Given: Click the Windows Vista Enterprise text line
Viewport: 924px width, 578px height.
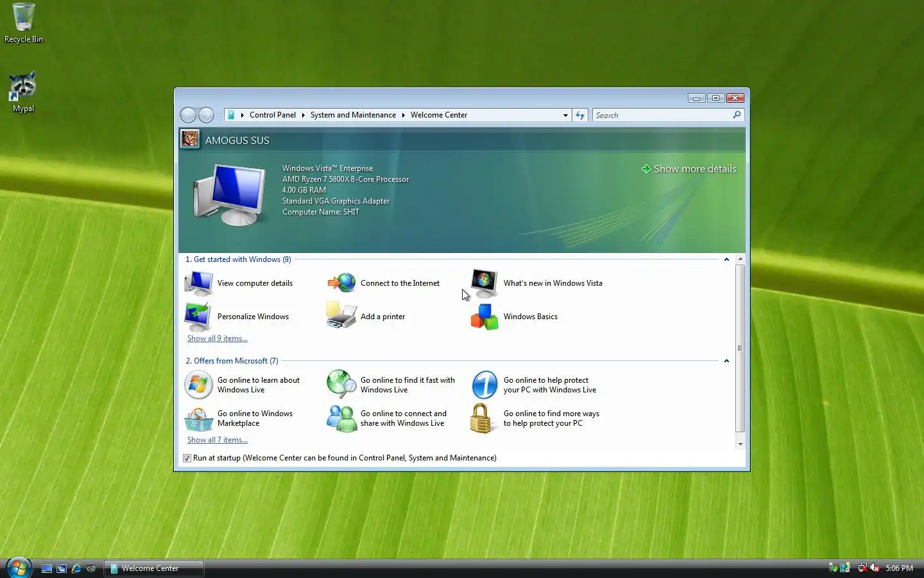Looking at the screenshot, I should [327, 168].
